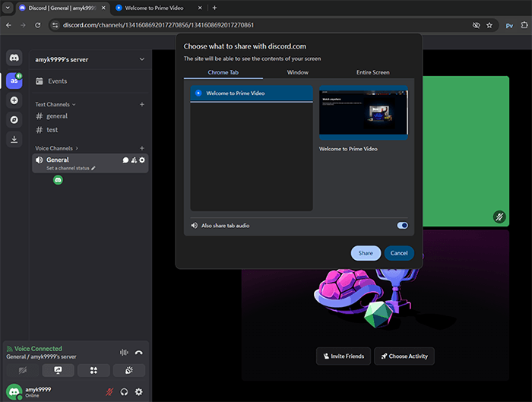The height and width of the screenshot is (402, 532).
Task: Start an activity from voice panel
Action: [x=93, y=370]
